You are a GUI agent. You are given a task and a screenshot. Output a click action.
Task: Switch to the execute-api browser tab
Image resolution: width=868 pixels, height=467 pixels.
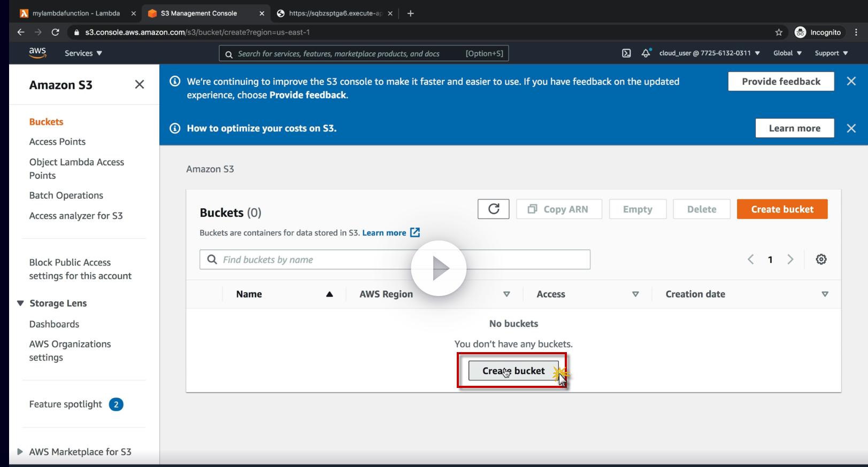click(335, 13)
